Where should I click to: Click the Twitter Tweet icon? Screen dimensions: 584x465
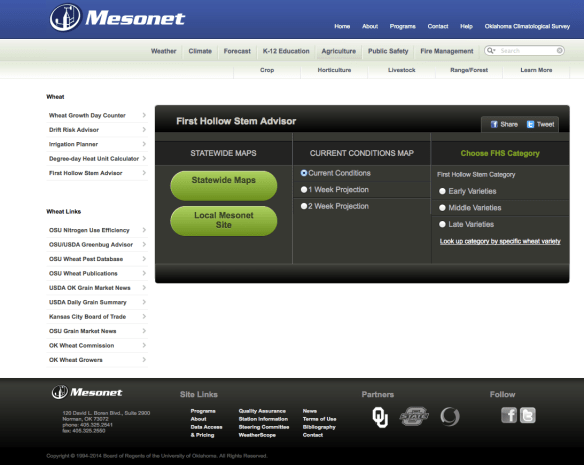pyautogui.click(x=530, y=124)
